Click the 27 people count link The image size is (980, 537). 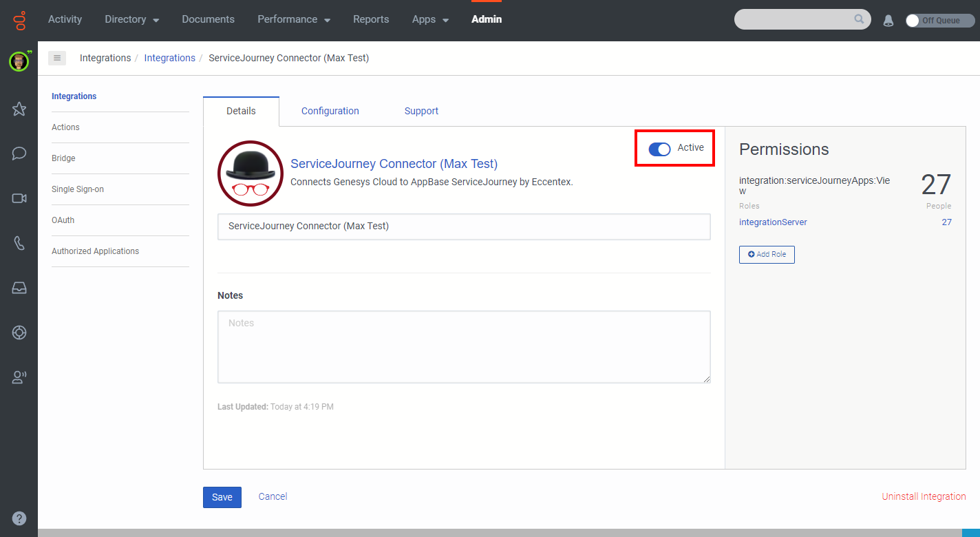pos(946,222)
